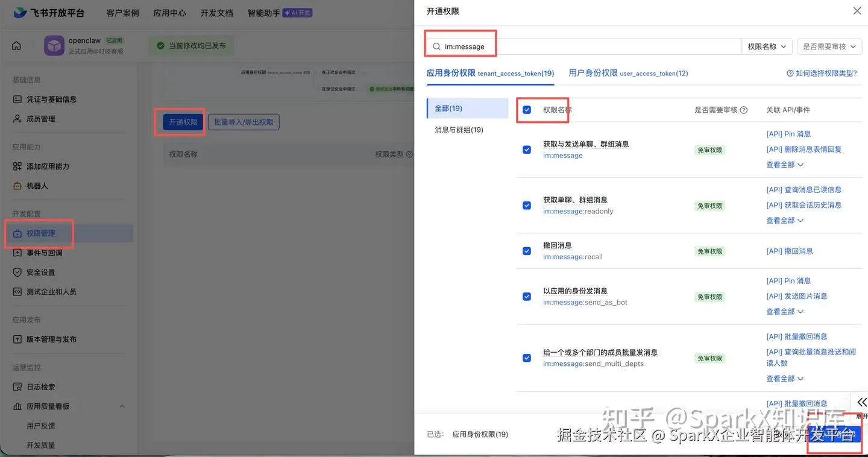Open 安全设置 in the sidebar

click(40, 272)
